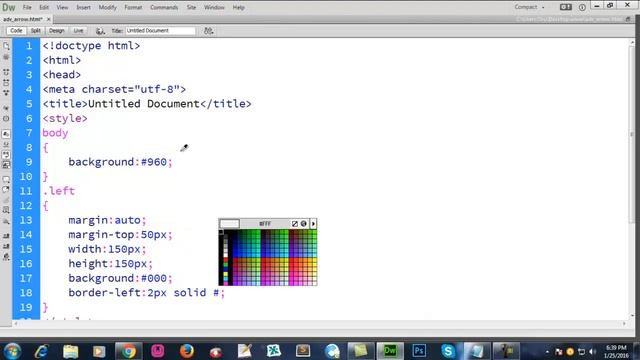Open the Window menu
This screenshot has height=360, width=640.
(214, 7)
